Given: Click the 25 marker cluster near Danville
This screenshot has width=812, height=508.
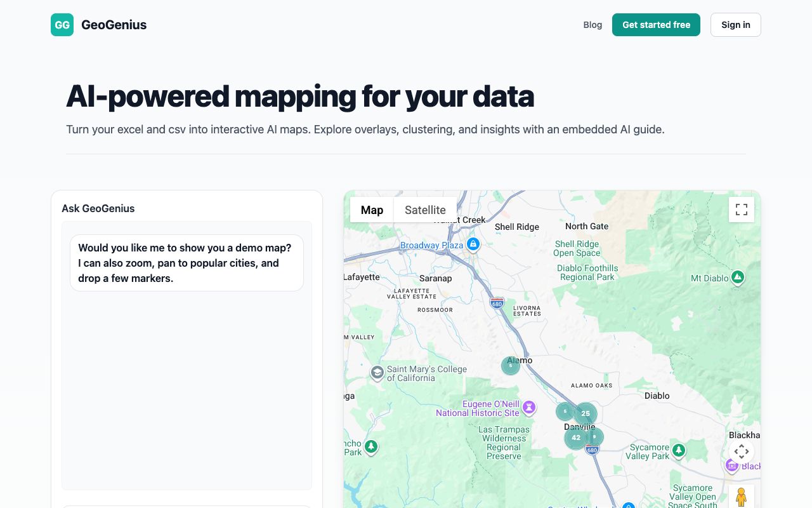Looking at the screenshot, I should point(585,413).
